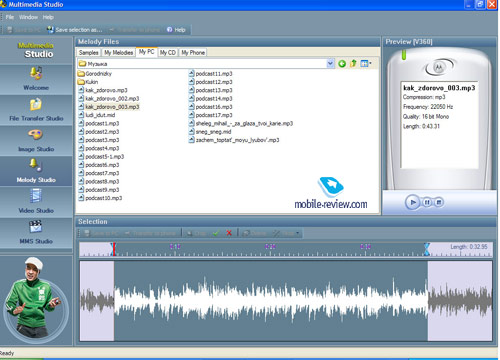Open the fade dropdown arrow in Selection toolbar
This screenshot has height=360, width=500.
point(297,233)
